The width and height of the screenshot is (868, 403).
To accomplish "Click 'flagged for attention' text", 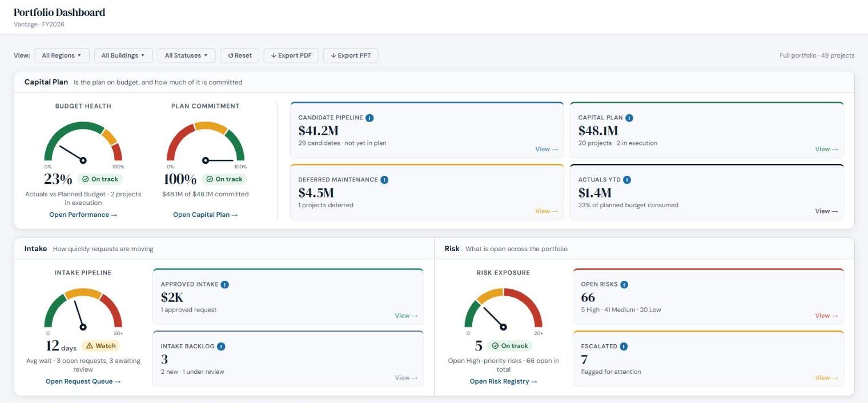I will pyautogui.click(x=611, y=372).
